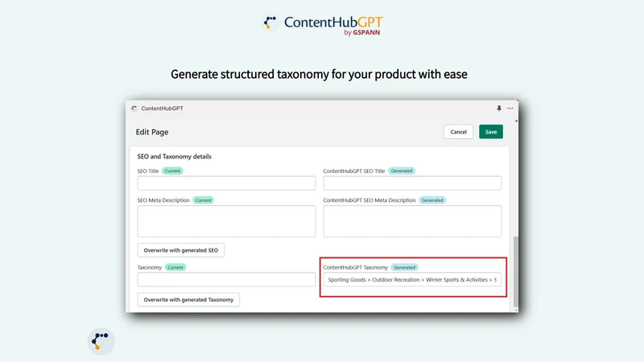Click the SEO and Taxonomy details heading

click(174, 156)
